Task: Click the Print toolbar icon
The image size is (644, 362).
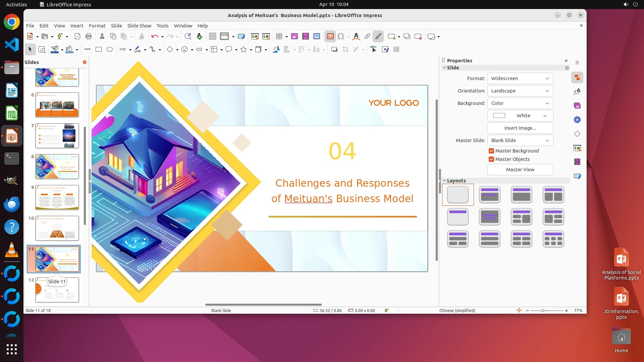Action: [x=89, y=37]
